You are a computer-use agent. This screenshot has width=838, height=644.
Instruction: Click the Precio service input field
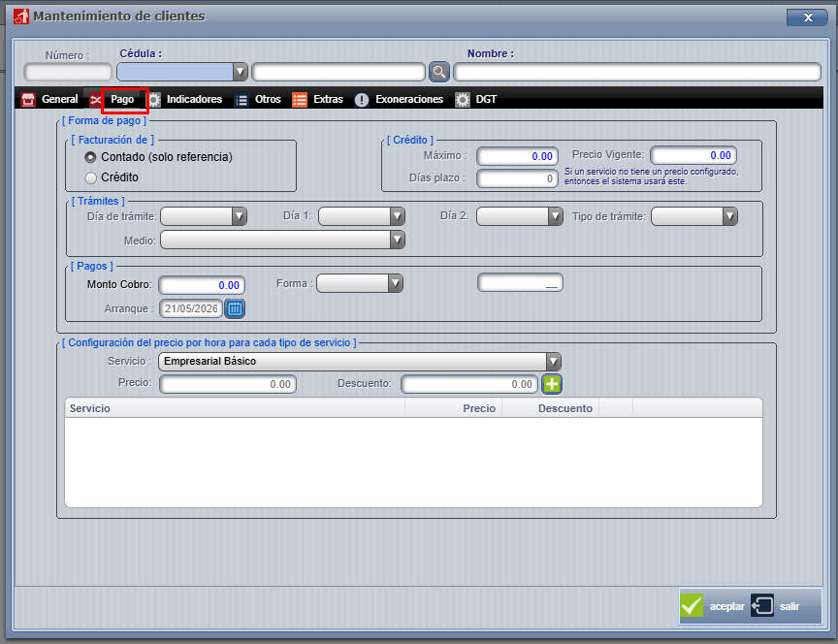228,384
